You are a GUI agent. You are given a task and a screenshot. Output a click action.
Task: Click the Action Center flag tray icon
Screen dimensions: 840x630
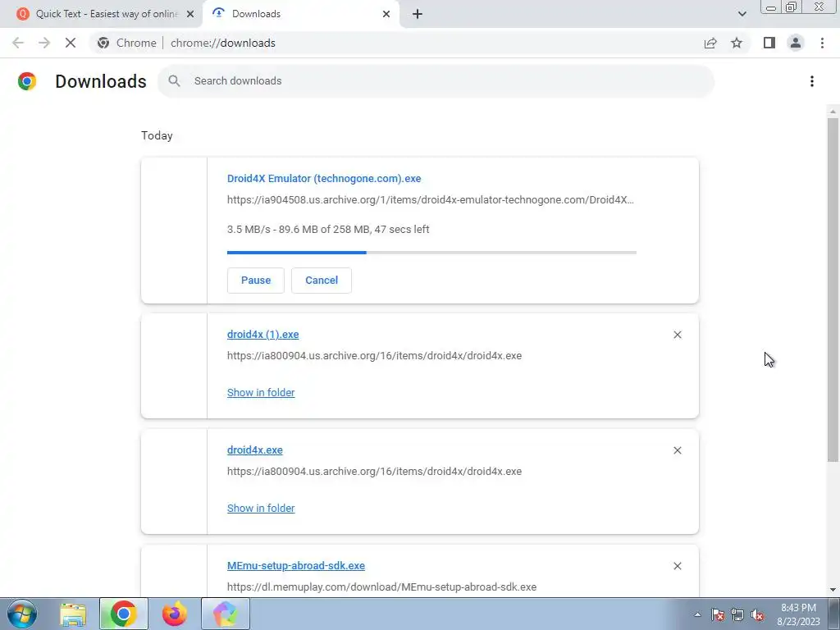pos(718,614)
